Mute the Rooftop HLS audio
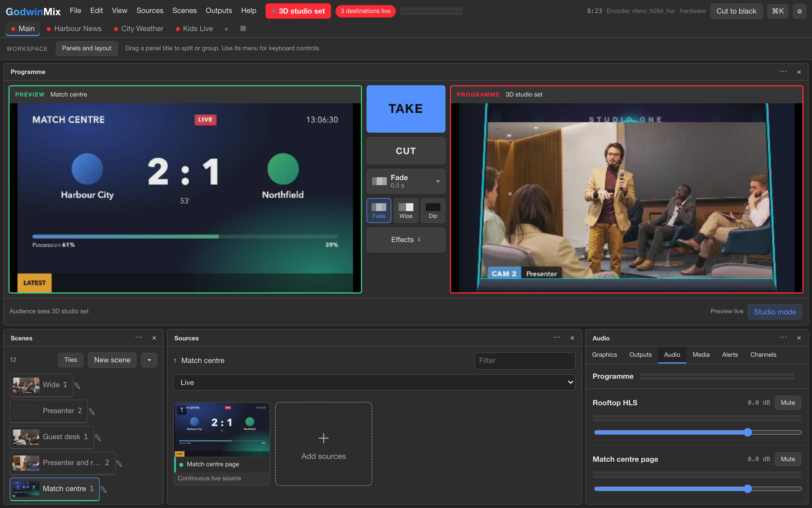The height and width of the screenshot is (508, 812). 787,402
